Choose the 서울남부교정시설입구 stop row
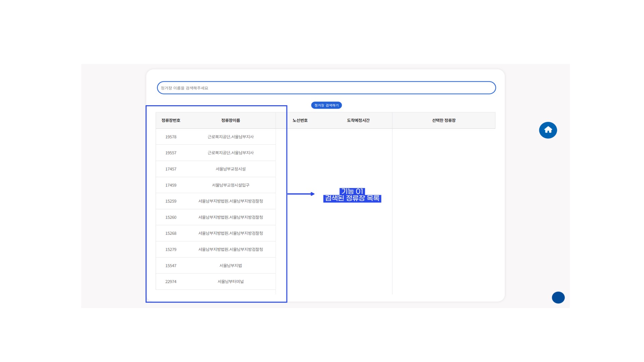 pos(230,185)
